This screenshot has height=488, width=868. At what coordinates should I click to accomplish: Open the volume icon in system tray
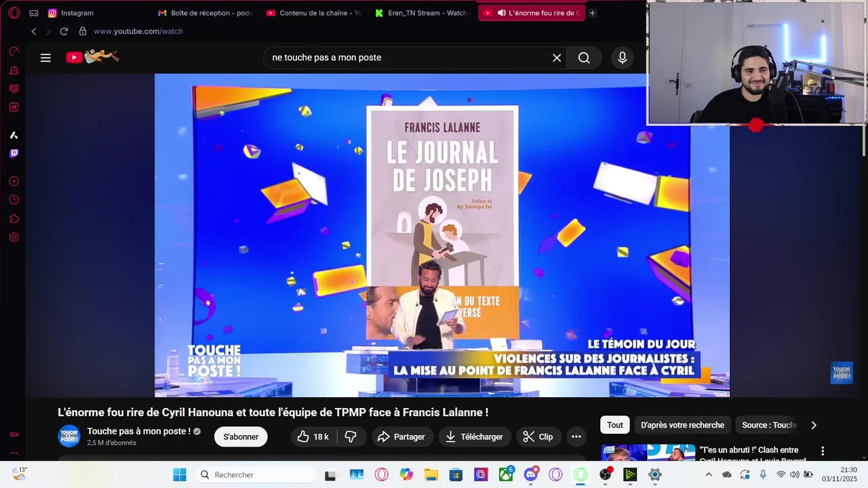[x=794, y=474]
